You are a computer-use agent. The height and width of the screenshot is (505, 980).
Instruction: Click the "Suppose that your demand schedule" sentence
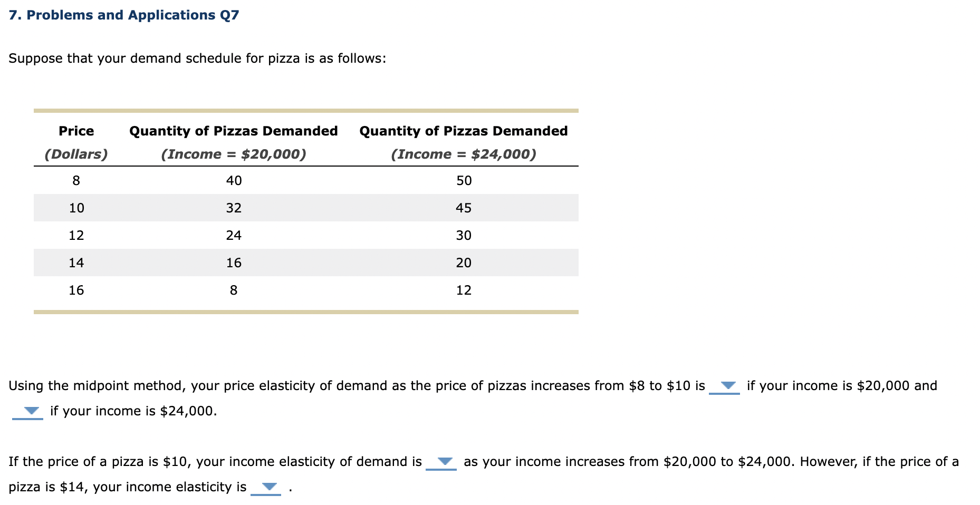[x=197, y=59]
